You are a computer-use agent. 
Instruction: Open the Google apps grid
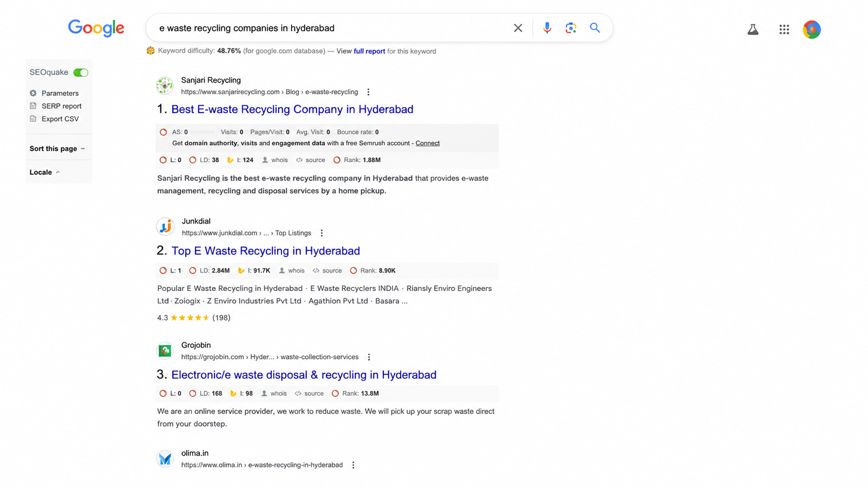coord(784,30)
